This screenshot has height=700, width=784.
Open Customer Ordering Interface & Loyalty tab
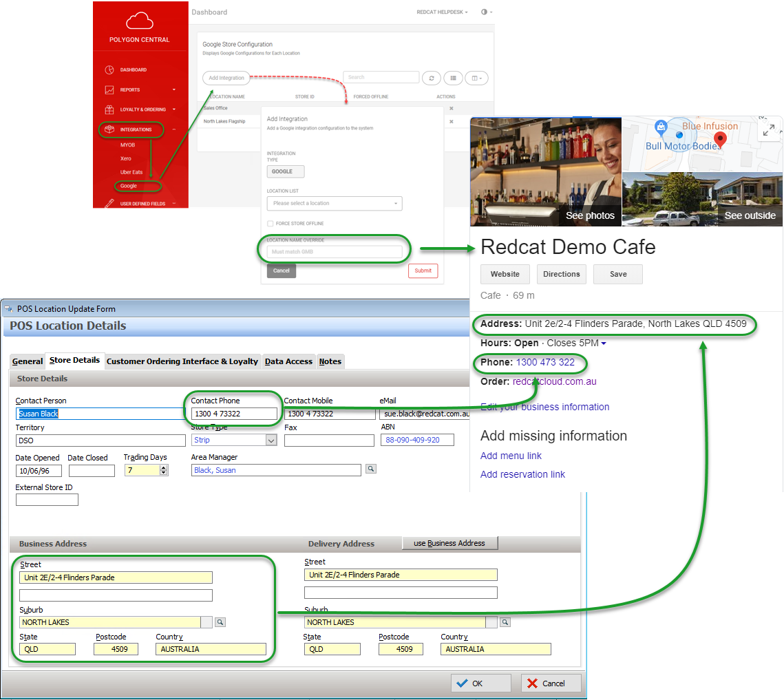coord(182,361)
